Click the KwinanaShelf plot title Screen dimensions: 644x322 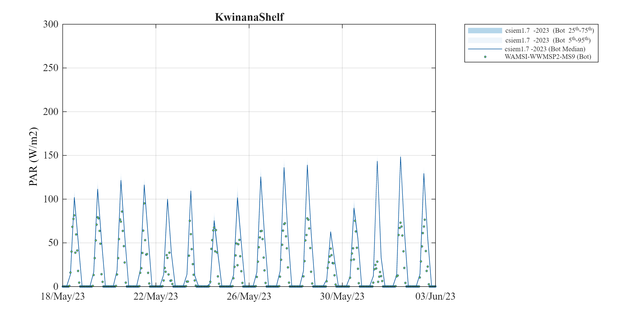pyautogui.click(x=249, y=17)
